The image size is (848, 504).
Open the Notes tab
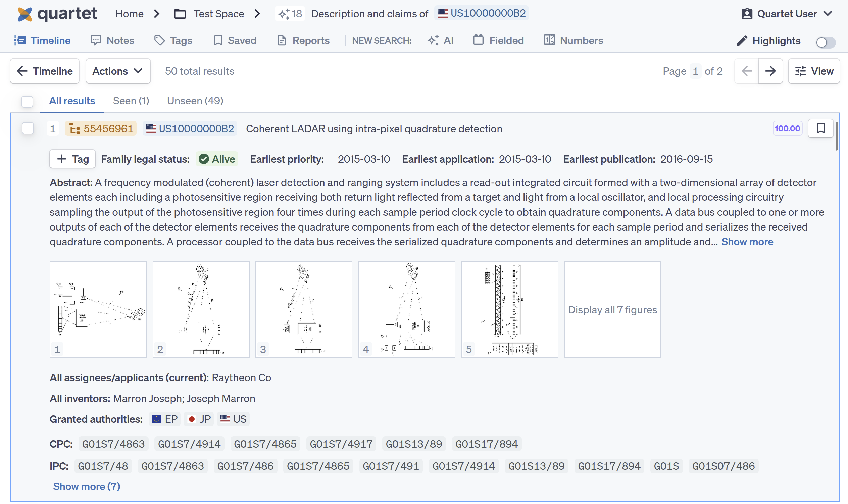[112, 40]
